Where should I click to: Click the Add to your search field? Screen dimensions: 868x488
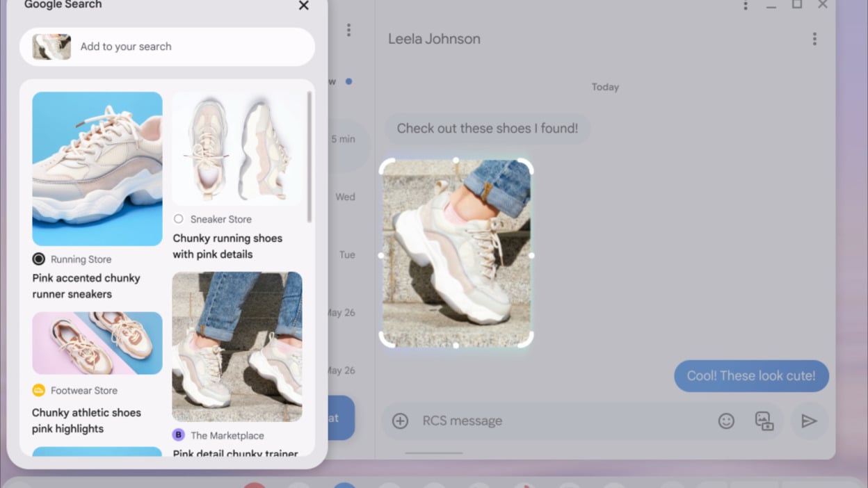tap(188, 47)
